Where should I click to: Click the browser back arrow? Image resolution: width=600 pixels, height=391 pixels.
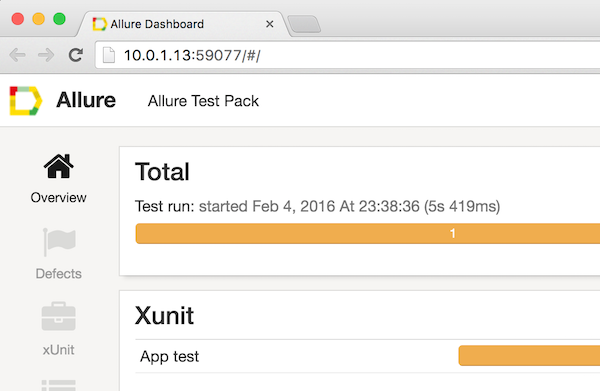(x=17, y=55)
